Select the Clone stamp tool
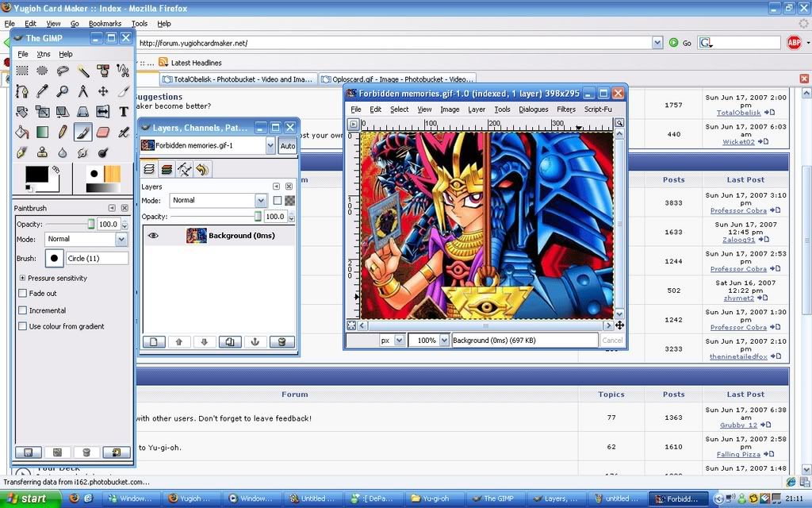Screen dimensions: 812x508 pos(42,152)
